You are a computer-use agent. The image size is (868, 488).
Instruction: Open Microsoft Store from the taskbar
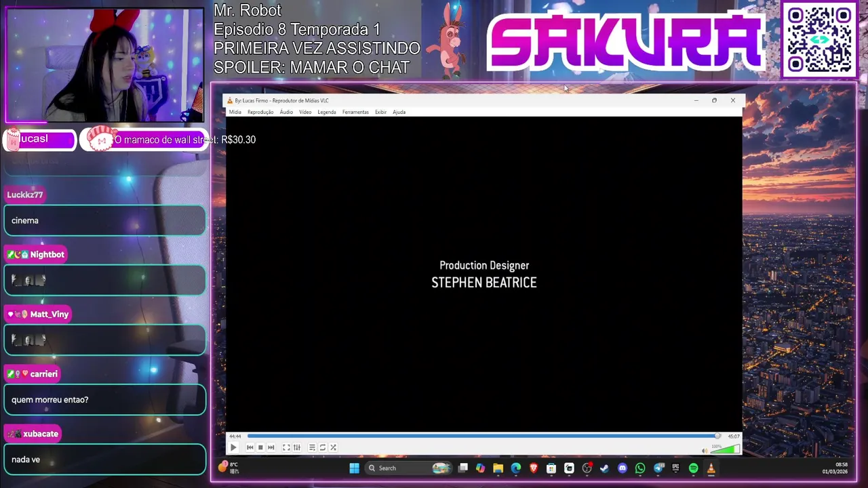[551, 468]
